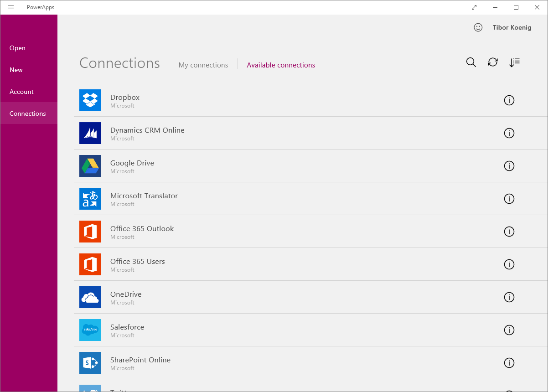Screen dimensions: 548x392
Task: Show info for the OneDrive connection
Action: tap(509, 297)
